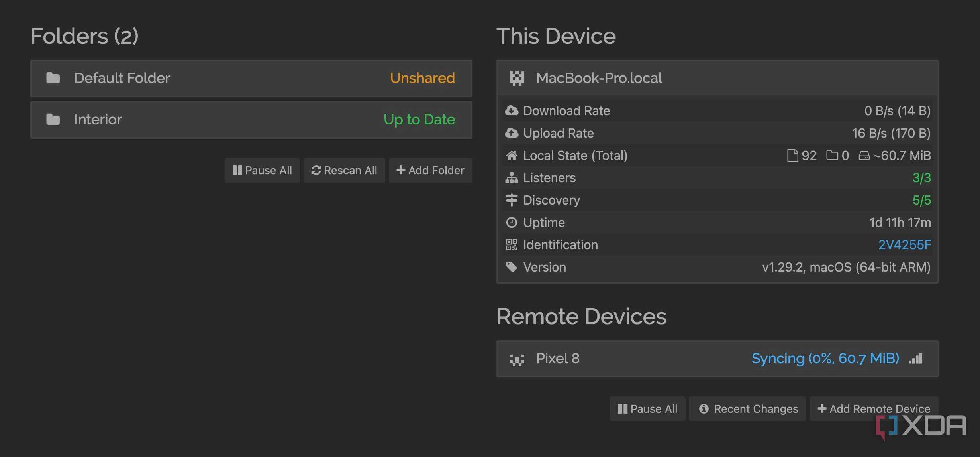980x457 pixels.
Task: Click the Upload Rate cloud icon
Action: coord(512,133)
